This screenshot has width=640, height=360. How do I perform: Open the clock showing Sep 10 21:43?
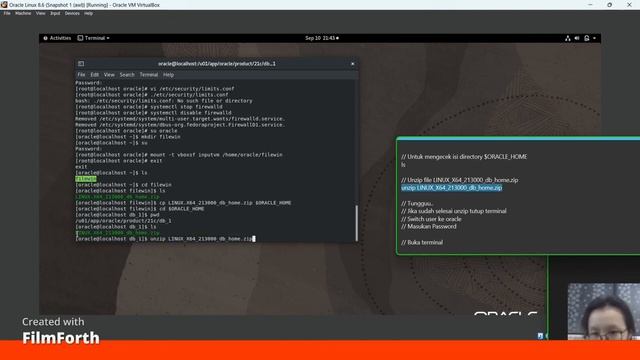pos(322,38)
